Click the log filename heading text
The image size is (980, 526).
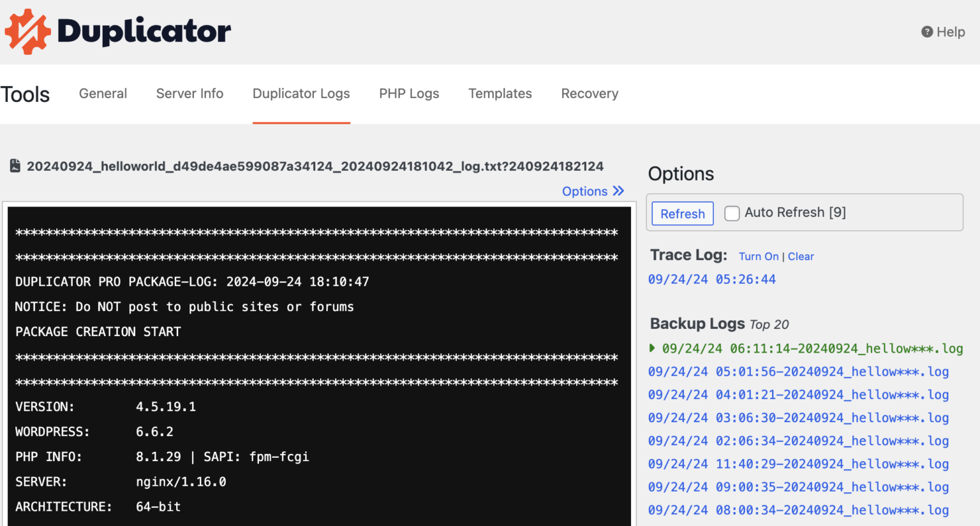(315, 166)
